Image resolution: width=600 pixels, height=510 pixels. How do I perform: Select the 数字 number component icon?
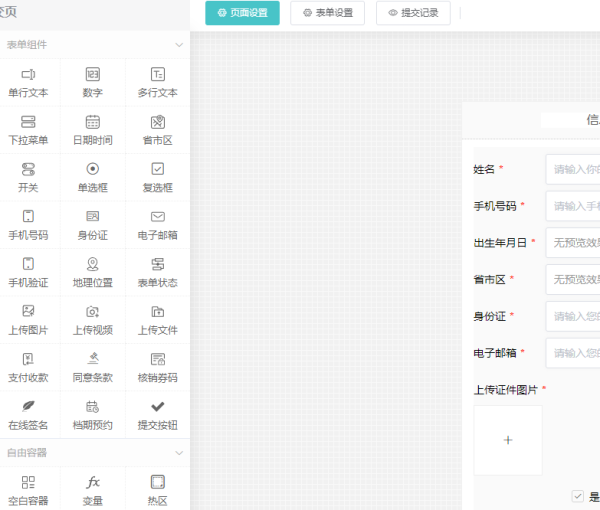[x=93, y=74]
